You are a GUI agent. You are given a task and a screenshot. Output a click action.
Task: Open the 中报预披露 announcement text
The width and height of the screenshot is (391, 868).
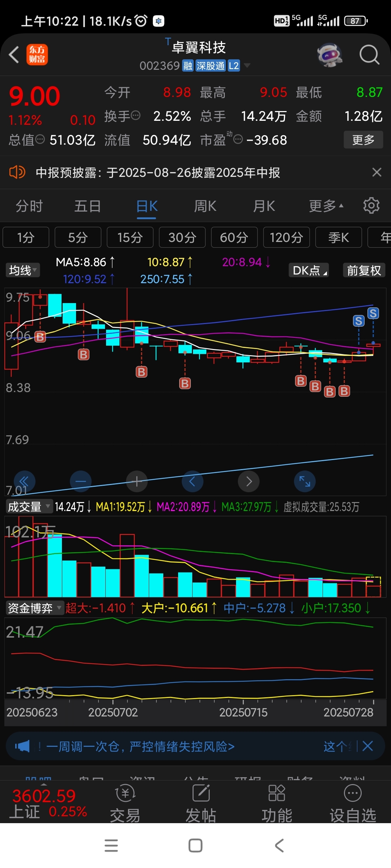coord(158,173)
